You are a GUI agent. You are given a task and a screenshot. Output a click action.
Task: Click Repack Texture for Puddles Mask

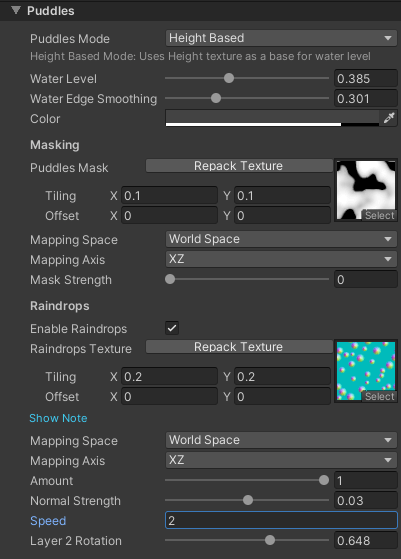point(239,166)
